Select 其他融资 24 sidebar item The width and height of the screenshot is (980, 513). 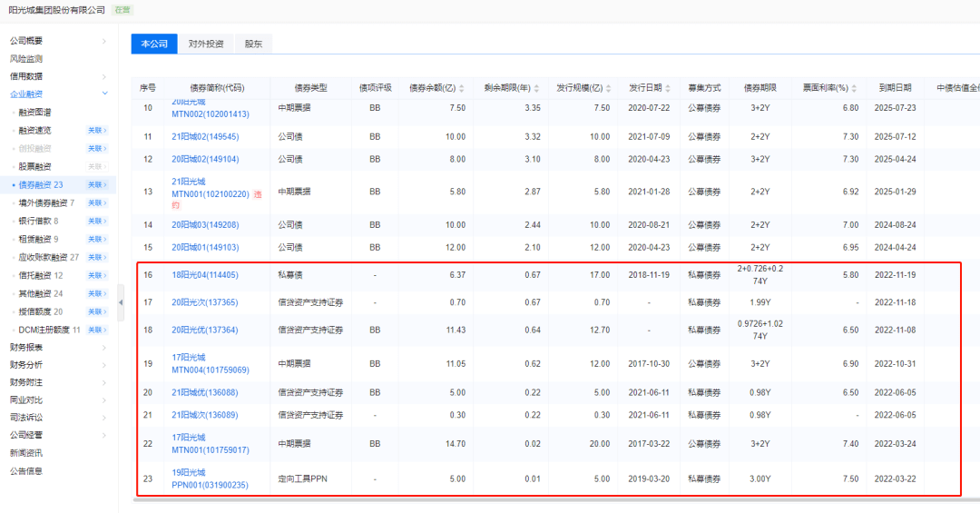(x=41, y=294)
